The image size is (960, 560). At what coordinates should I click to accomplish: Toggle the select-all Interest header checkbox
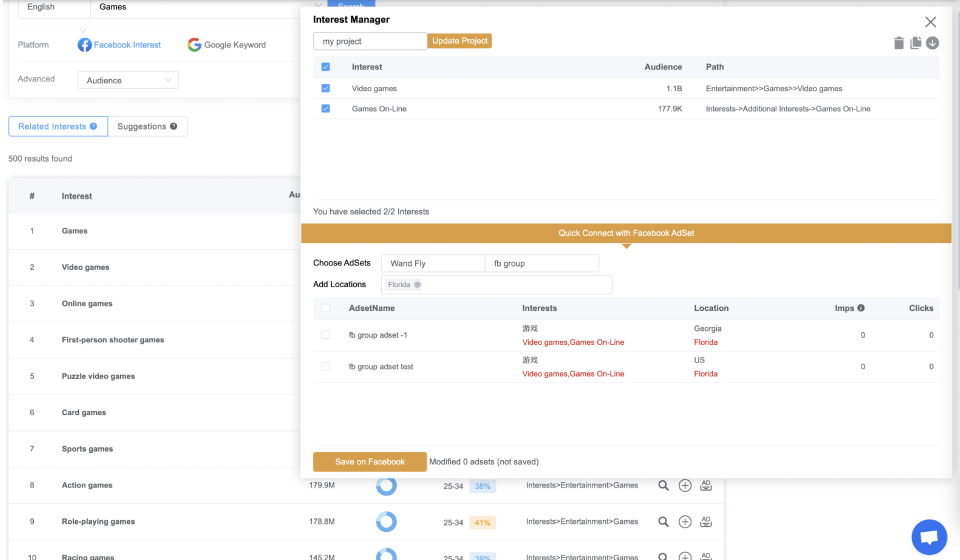(x=326, y=67)
